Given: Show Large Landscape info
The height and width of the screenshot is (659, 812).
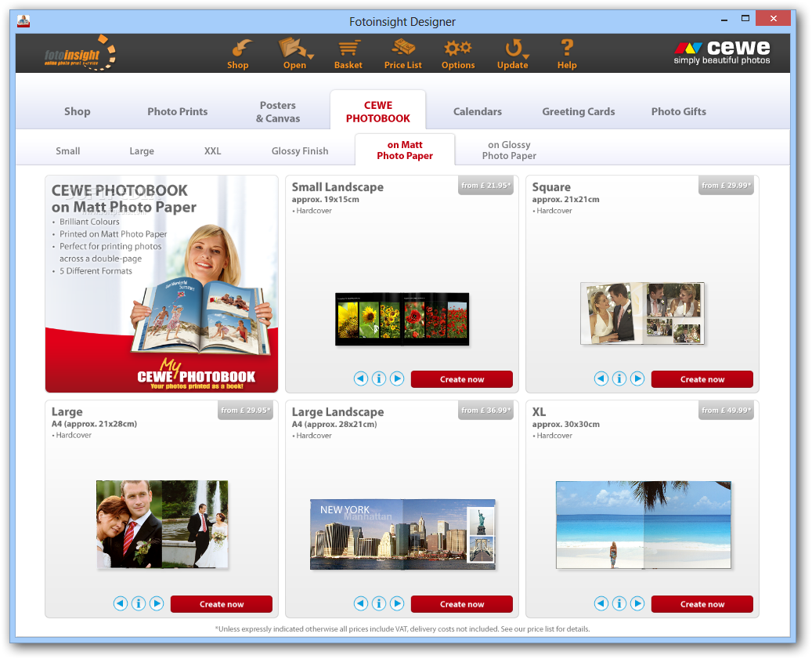Looking at the screenshot, I should pos(379,603).
